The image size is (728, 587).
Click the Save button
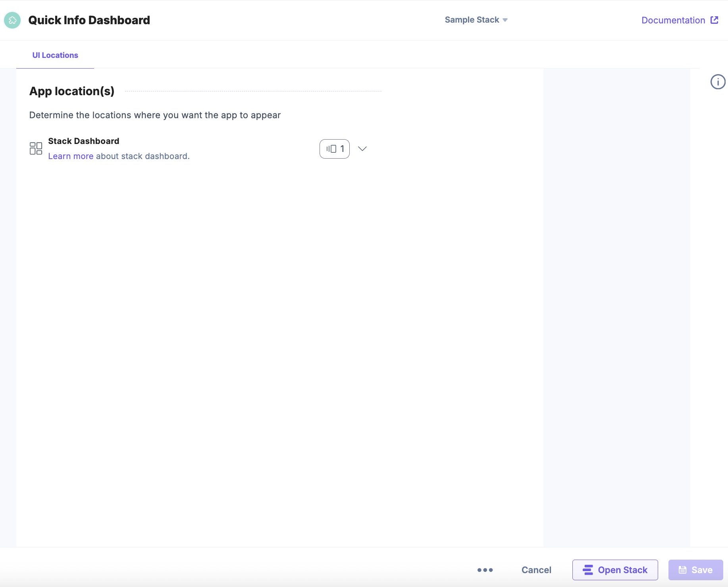click(x=696, y=570)
